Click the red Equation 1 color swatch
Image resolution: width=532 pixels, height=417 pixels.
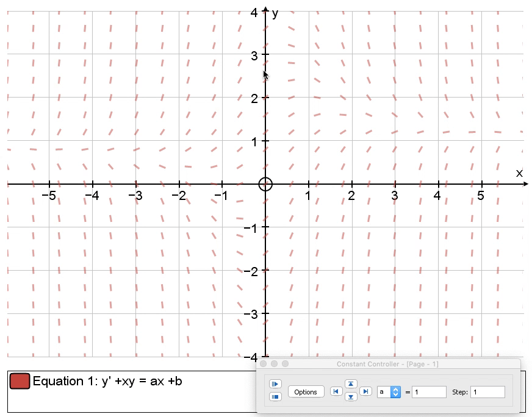click(20, 381)
